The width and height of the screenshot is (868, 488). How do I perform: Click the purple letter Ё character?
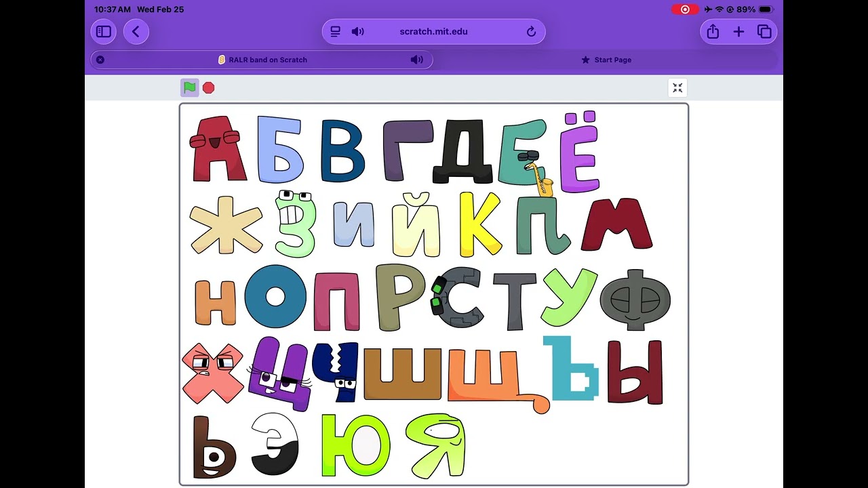coord(580,152)
